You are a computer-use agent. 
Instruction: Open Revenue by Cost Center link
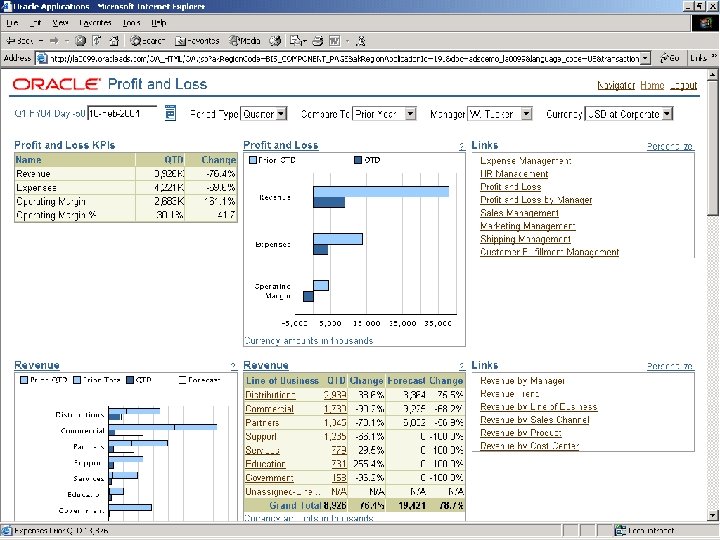(x=529, y=445)
